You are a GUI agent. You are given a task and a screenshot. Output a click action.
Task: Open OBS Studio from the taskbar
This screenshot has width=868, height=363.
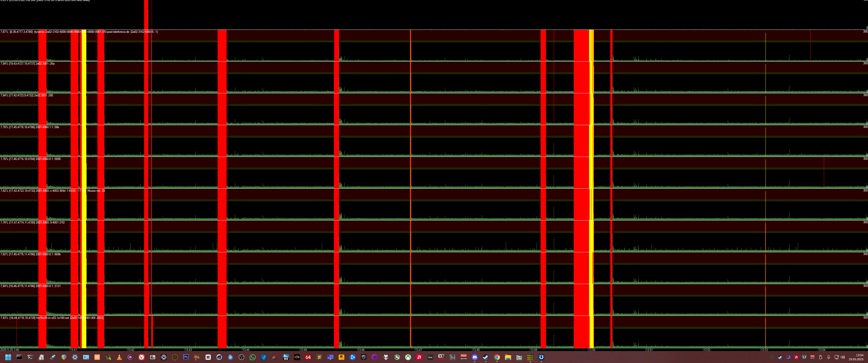(x=241, y=357)
